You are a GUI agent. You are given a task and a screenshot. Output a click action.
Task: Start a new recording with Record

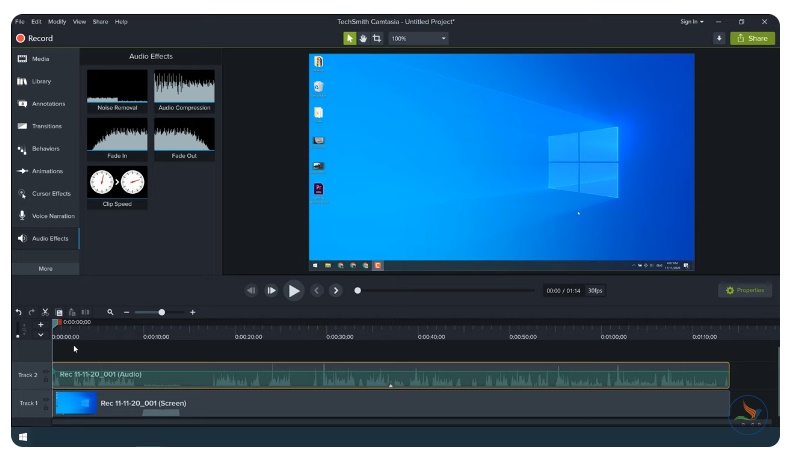34,38
